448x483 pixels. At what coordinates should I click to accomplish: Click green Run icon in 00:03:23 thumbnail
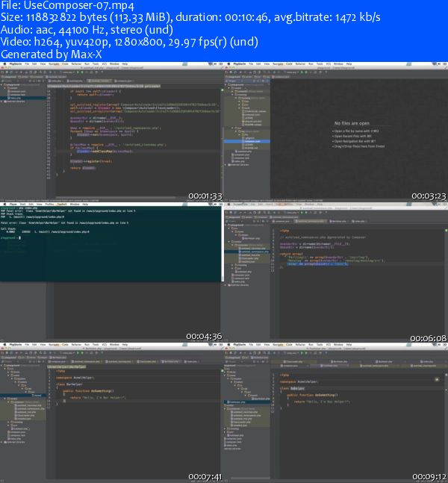coord(302,72)
